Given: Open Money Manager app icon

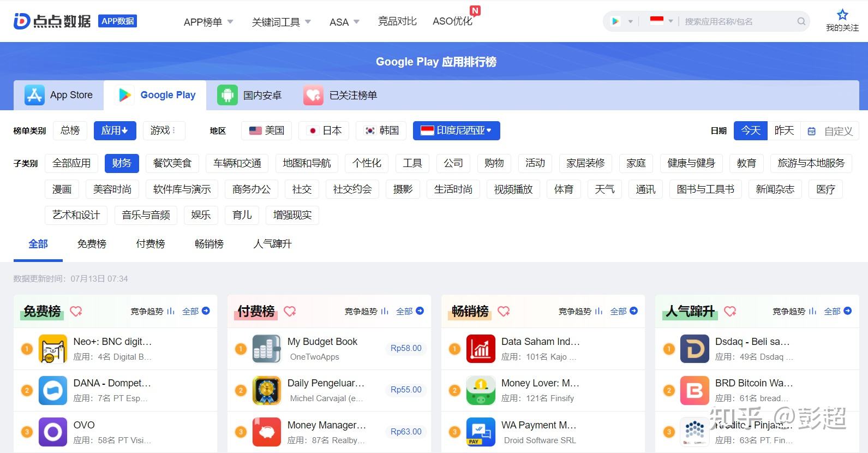Looking at the screenshot, I should (x=267, y=432).
